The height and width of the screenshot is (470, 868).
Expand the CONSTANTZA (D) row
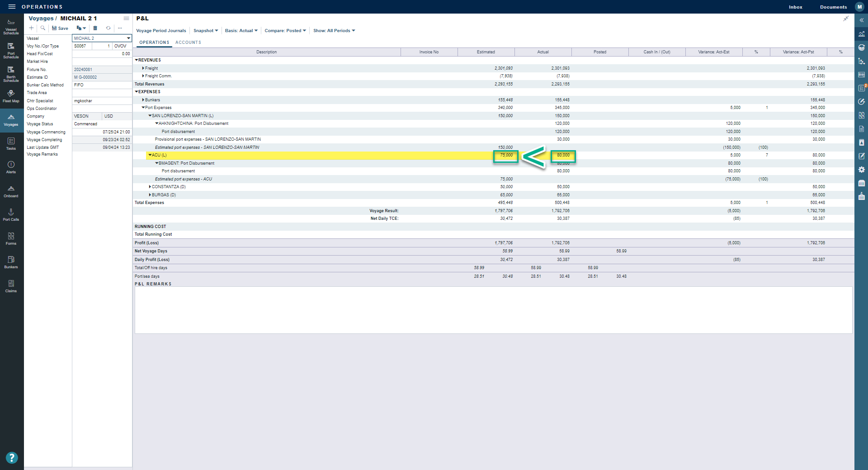[150, 187]
